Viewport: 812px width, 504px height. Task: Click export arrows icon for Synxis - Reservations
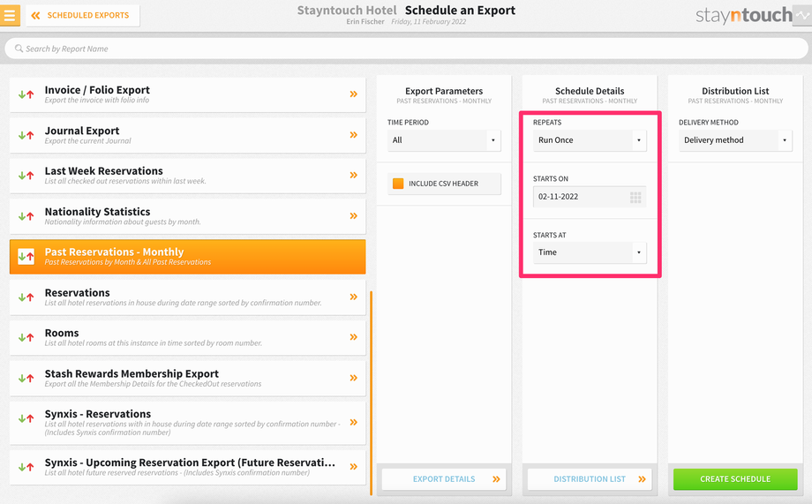coord(26,418)
